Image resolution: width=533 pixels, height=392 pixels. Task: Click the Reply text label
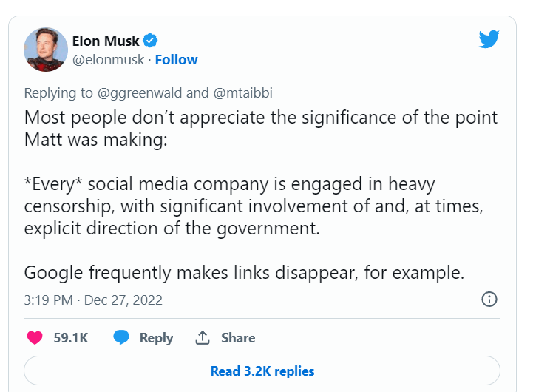[156, 338]
